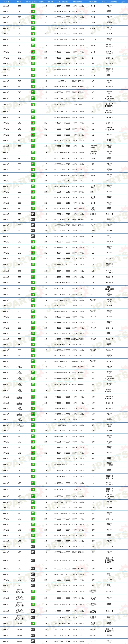The image size is (128, 644).
Task: Click the '12.1995 -> 05.2000' date cell
Action: 62,476
